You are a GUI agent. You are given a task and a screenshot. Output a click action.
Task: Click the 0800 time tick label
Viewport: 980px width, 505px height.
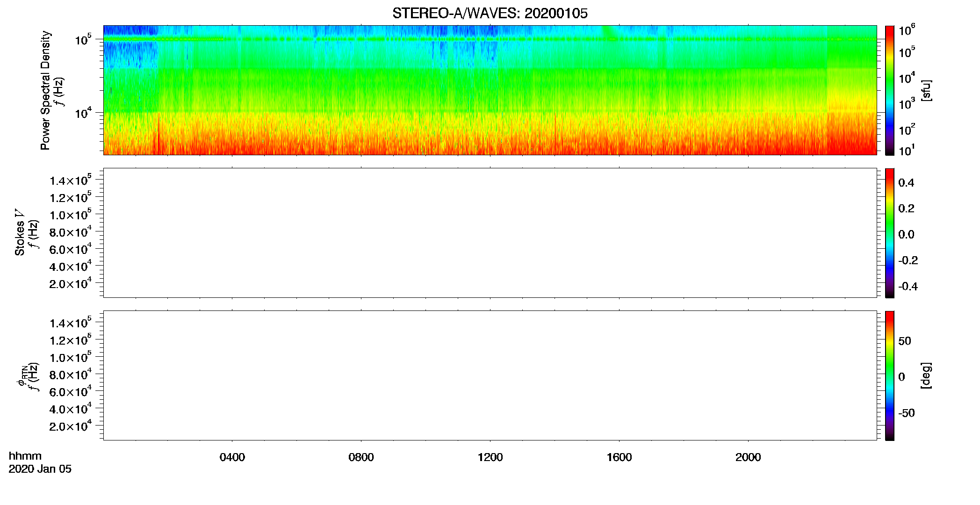coord(361,457)
